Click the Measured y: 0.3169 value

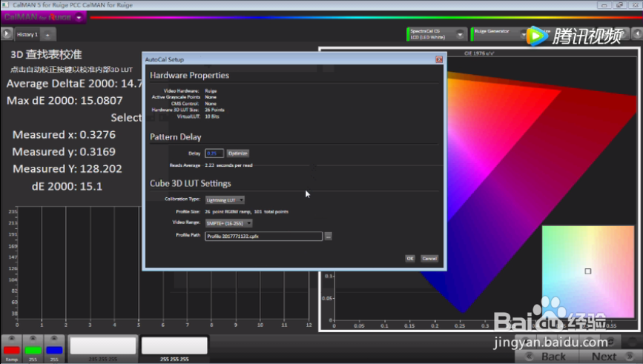64,152
